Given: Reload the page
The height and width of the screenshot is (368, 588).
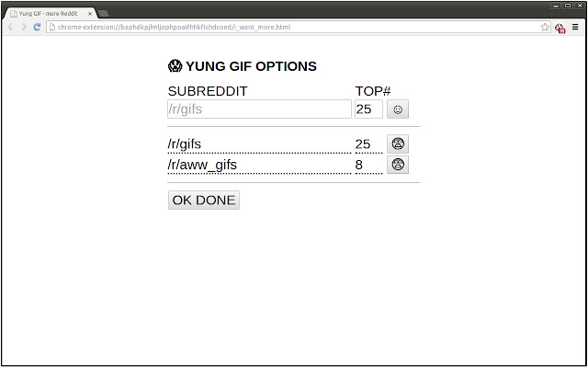Looking at the screenshot, I should point(37,27).
